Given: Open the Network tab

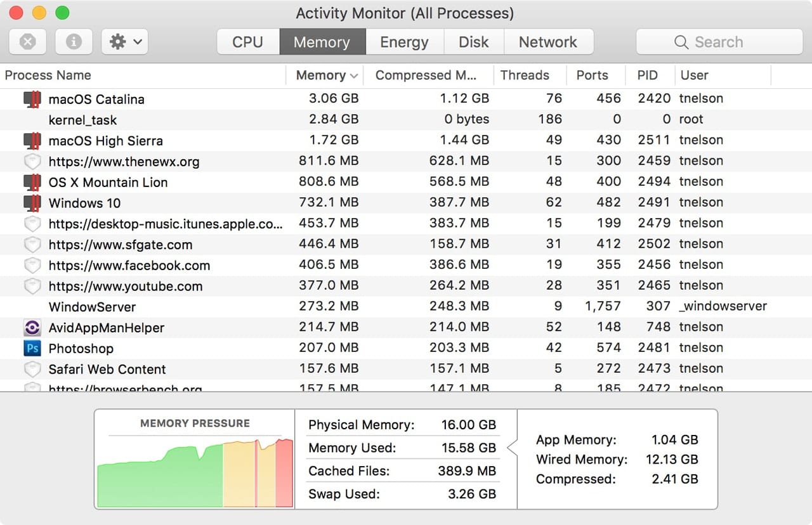Looking at the screenshot, I should (549, 42).
